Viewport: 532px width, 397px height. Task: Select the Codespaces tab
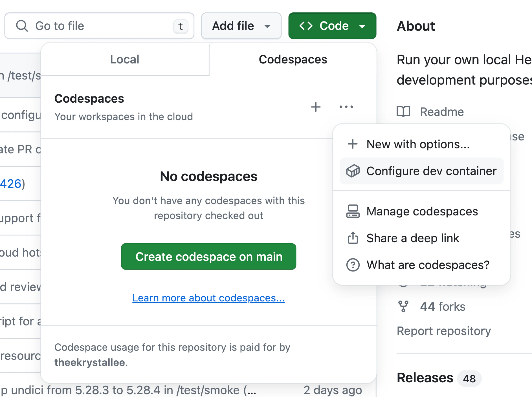click(293, 59)
